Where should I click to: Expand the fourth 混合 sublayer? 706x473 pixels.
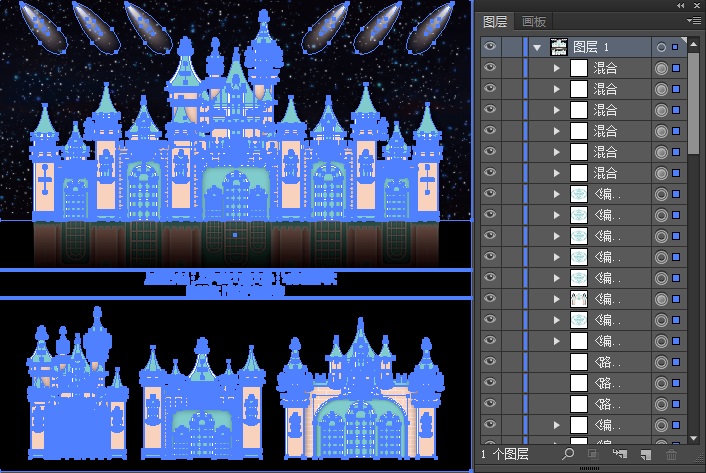(x=557, y=131)
